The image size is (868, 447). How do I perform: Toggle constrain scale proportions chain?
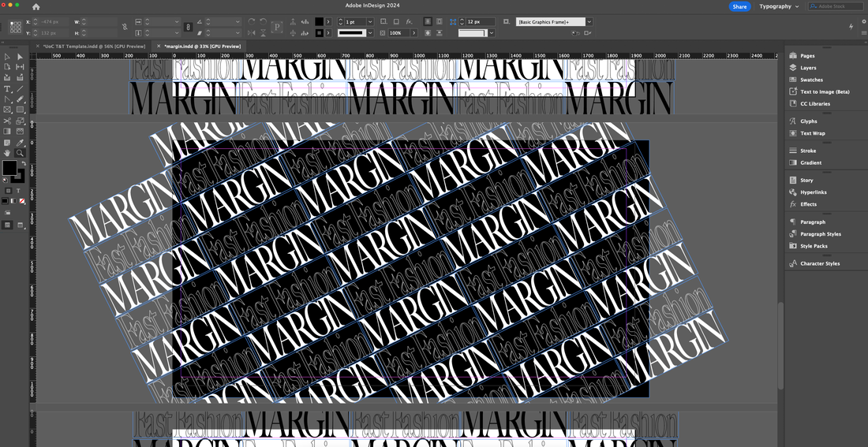tap(188, 27)
